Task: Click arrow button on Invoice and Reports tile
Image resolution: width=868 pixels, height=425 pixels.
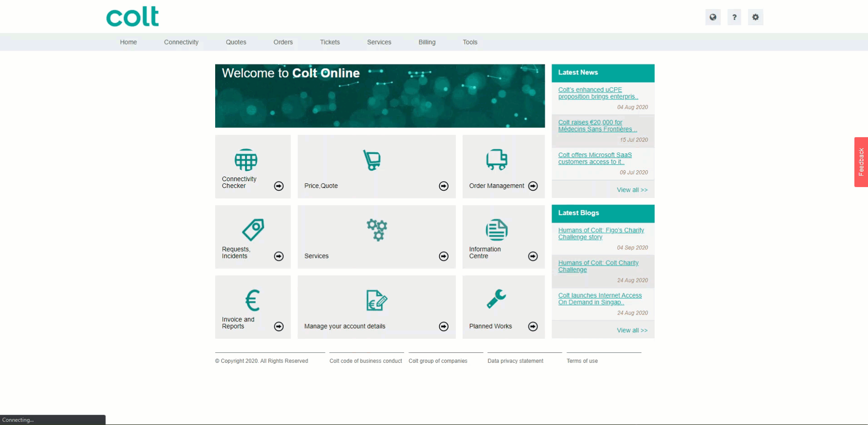Action: (279, 326)
